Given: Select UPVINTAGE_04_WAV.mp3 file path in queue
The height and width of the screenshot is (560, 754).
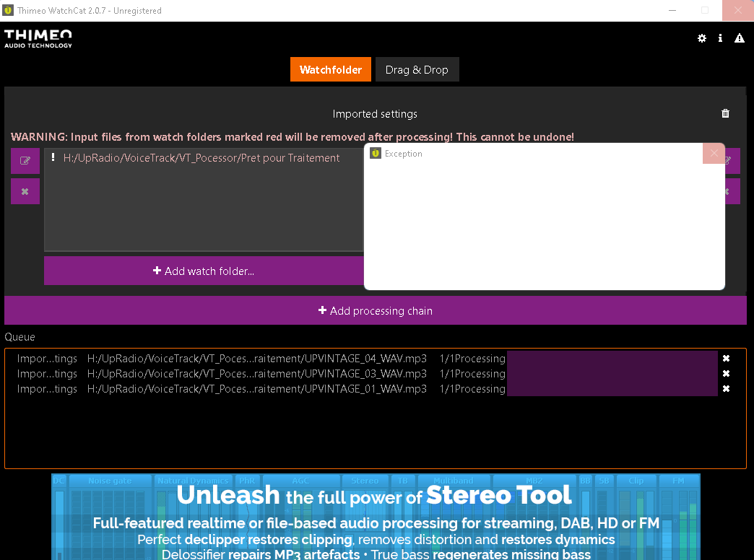Looking at the screenshot, I should coord(257,359).
